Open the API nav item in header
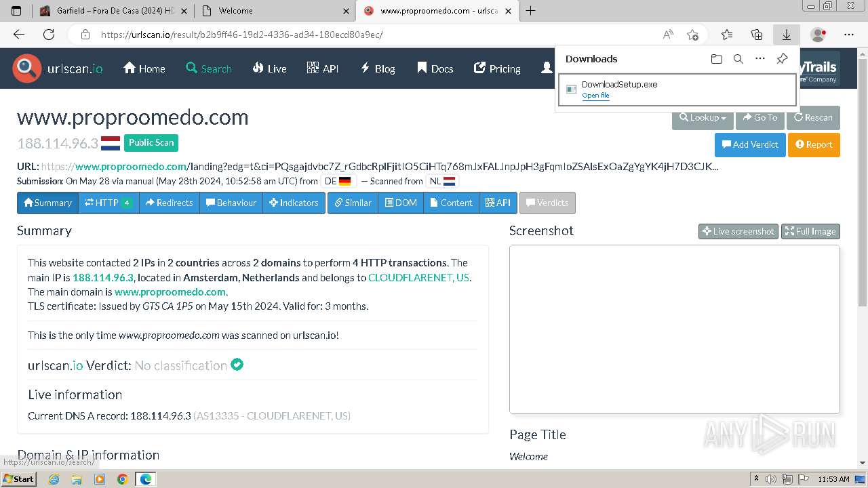The height and width of the screenshot is (488, 868). (323, 68)
